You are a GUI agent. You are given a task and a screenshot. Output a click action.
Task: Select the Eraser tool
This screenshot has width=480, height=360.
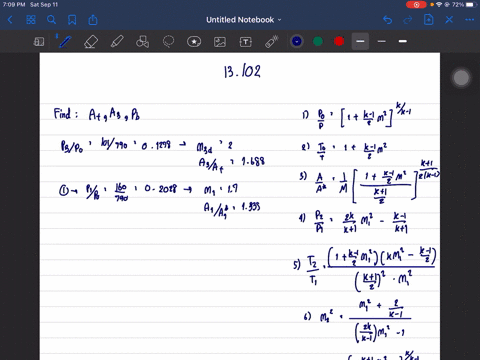point(91,42)
